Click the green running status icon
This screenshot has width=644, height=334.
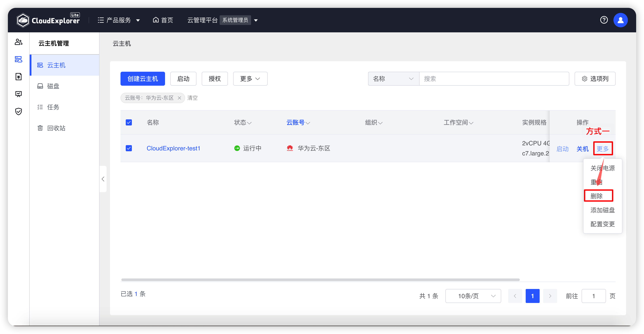pyautogui.click(x=237, y=148)
